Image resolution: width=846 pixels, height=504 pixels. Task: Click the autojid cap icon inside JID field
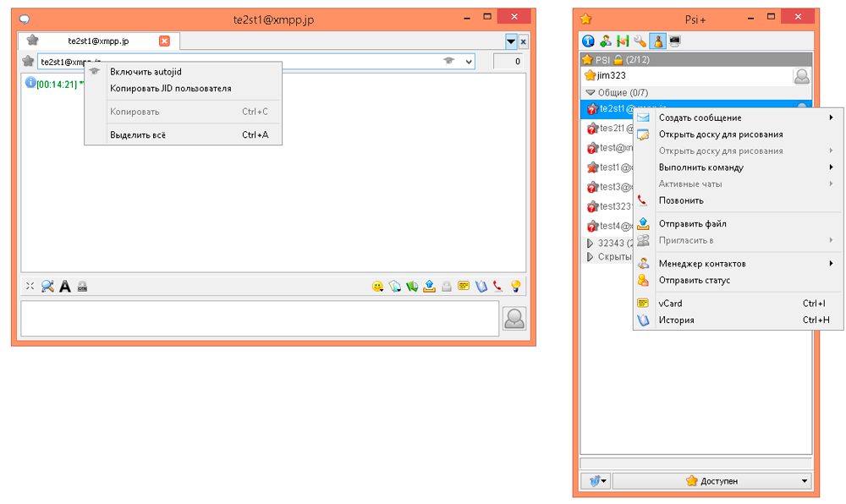click(449, 61)
